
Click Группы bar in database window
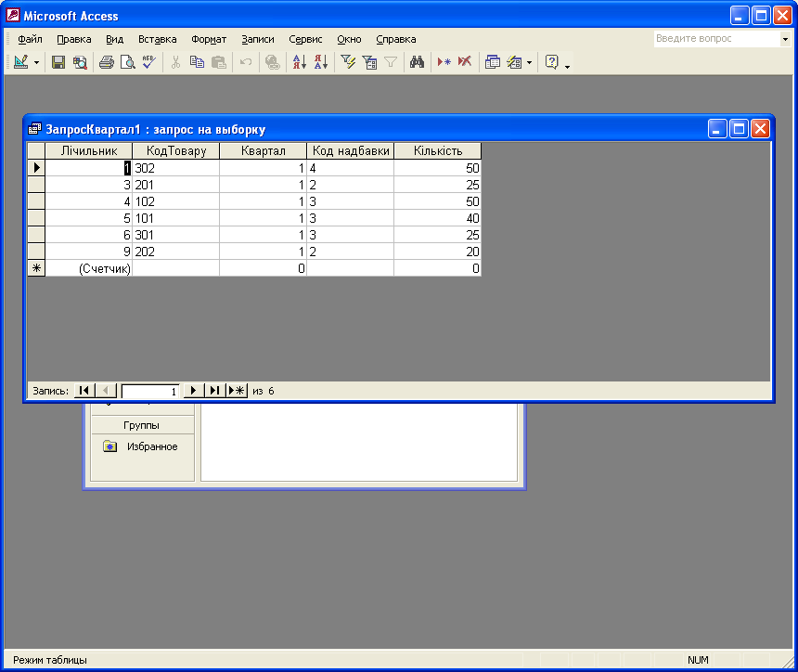click(142, 425)
